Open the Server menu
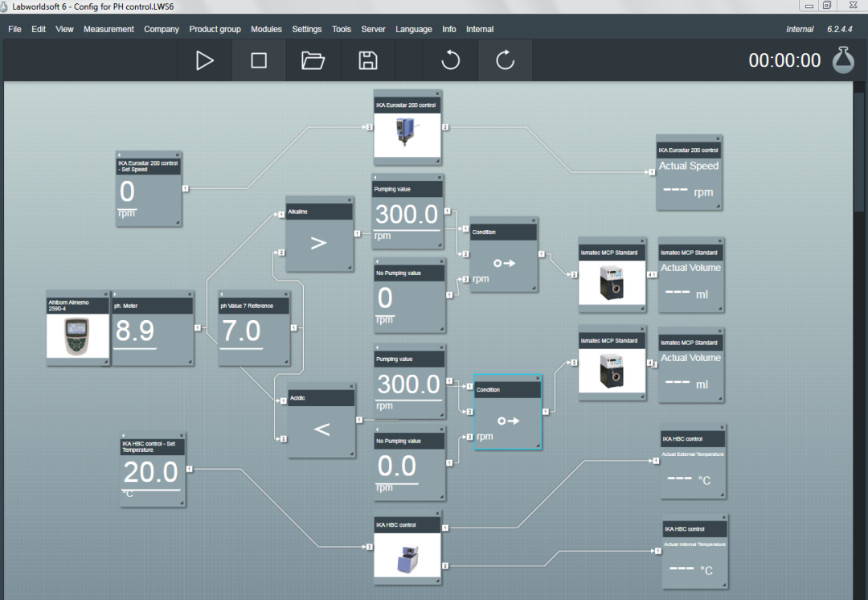This screenshot has width=868, height=600. click(373, 29)
